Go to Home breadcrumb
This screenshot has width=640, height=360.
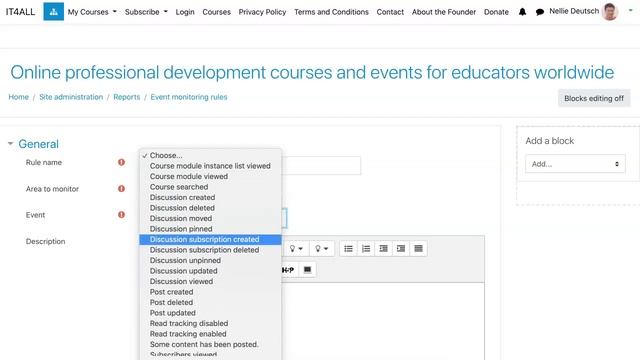[x=18, y=97]
